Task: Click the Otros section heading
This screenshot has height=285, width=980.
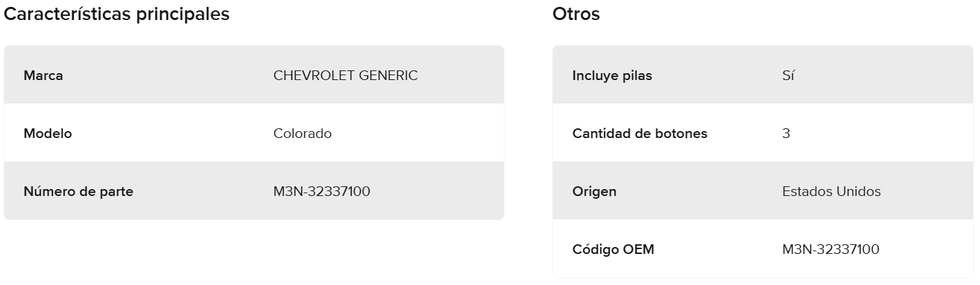Action: [x=576, y=14]
